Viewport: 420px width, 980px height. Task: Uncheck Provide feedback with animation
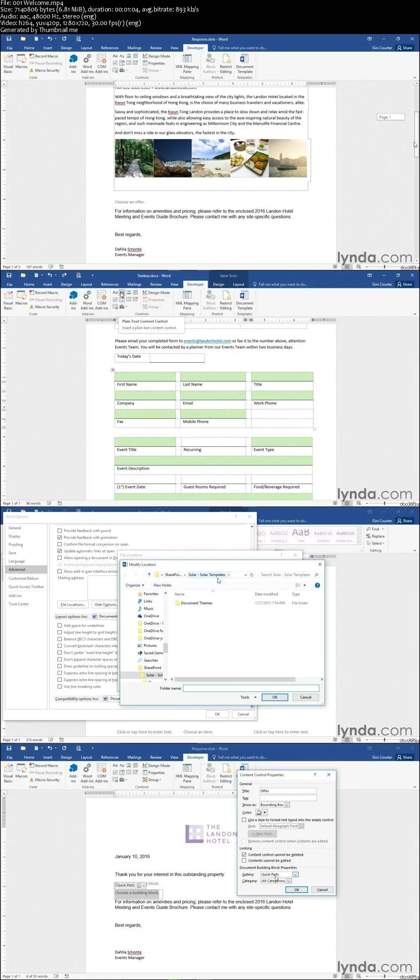pyautogui.click(x=59, y=537)
